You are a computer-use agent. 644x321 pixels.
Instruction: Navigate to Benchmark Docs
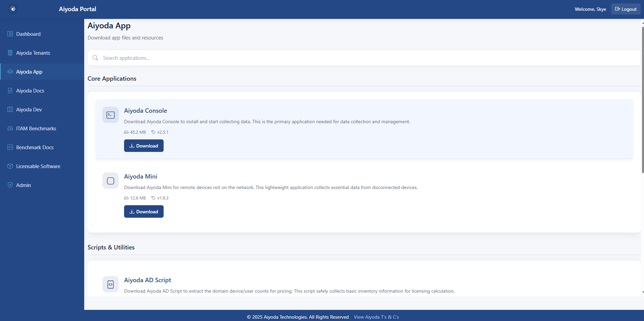(x=34, y=147)
